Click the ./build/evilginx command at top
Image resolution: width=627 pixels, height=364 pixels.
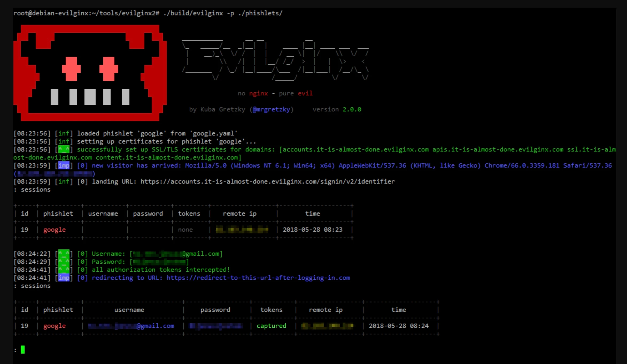193,13
